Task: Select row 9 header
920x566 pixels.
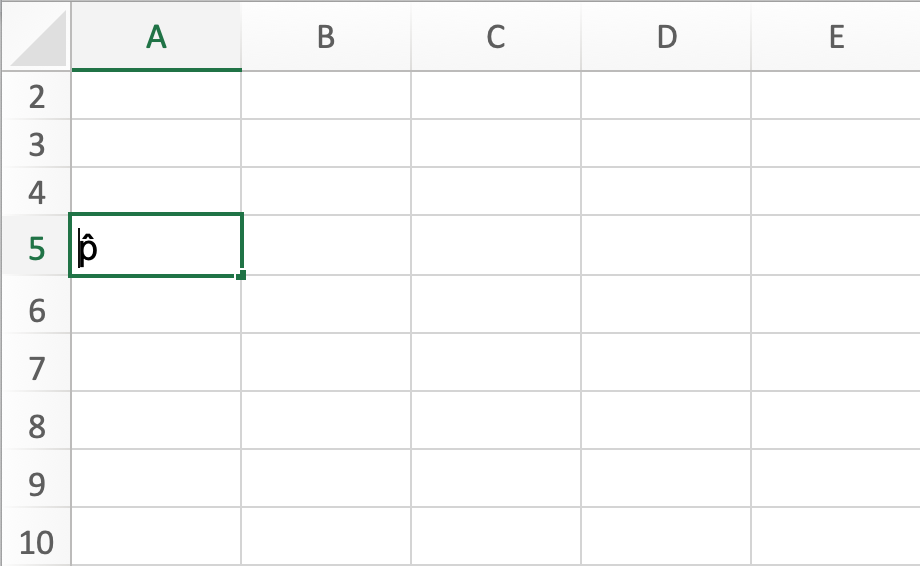Action: (x=36, y=479)
